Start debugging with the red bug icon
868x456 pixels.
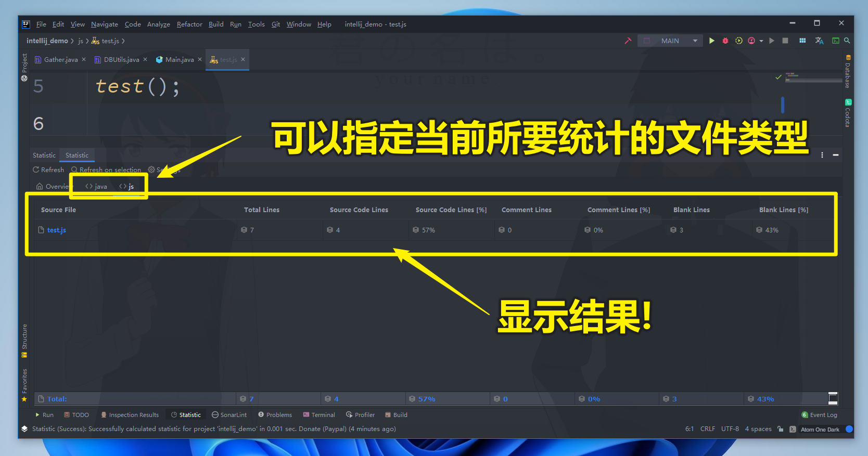725,41
